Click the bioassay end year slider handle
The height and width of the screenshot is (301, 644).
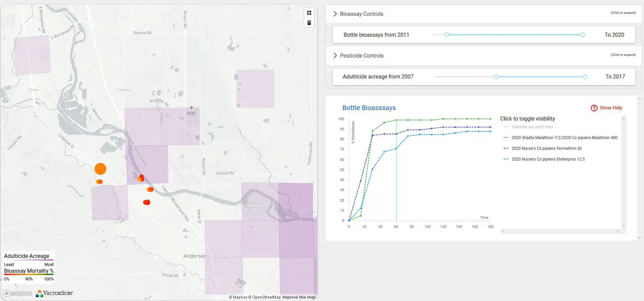point(583,35)
